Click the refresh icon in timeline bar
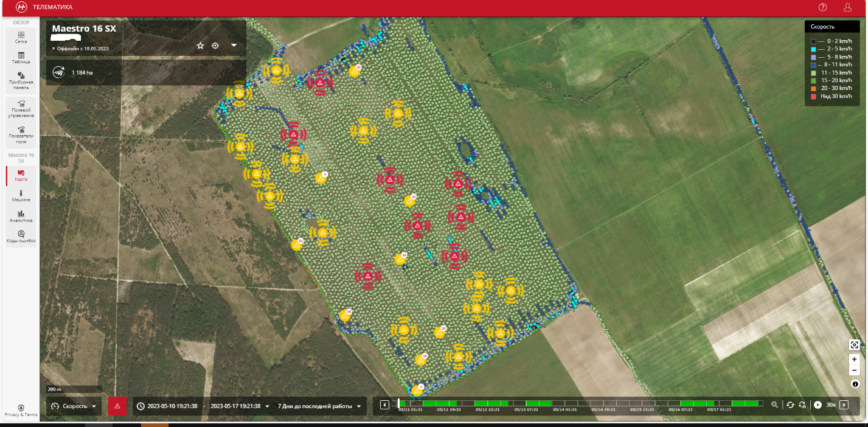The image size is (868, 427). (790, 405)
